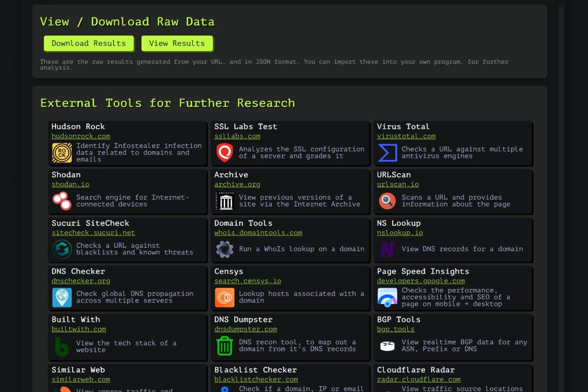The height and width of the screenshot is (392, 588).
Task: Click the DNS Checker card title
Action: pyautogui.click(x=78, y=271)
